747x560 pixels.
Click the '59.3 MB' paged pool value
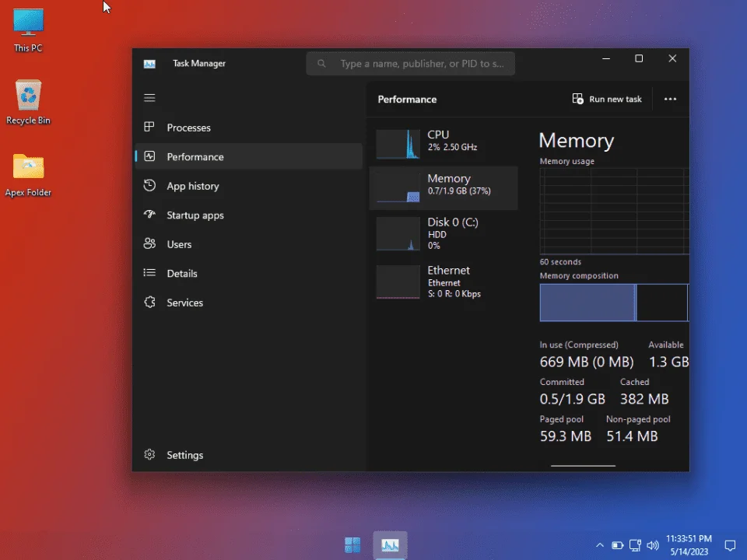(566, 436)
